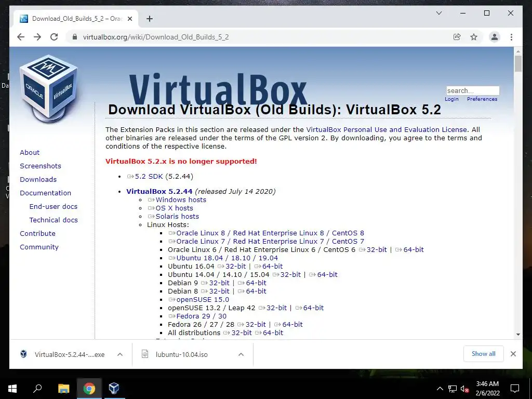
Task: Open Screenshots in the sidebar
Action: [41, 166]
